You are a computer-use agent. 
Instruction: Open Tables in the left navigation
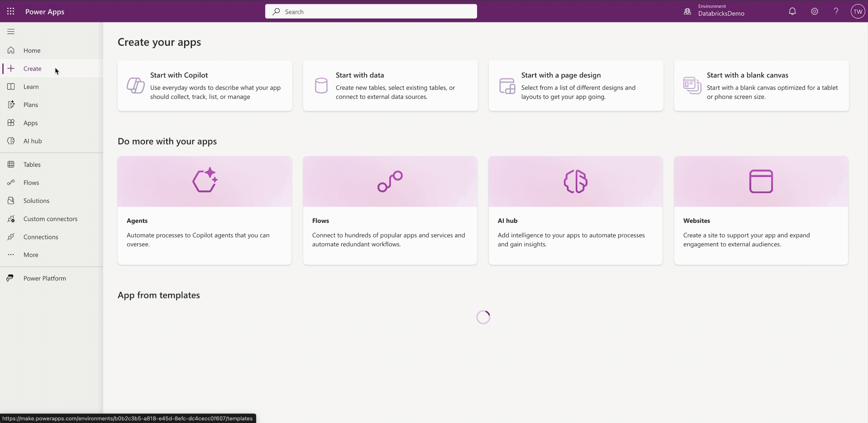(x=32, y=164)
